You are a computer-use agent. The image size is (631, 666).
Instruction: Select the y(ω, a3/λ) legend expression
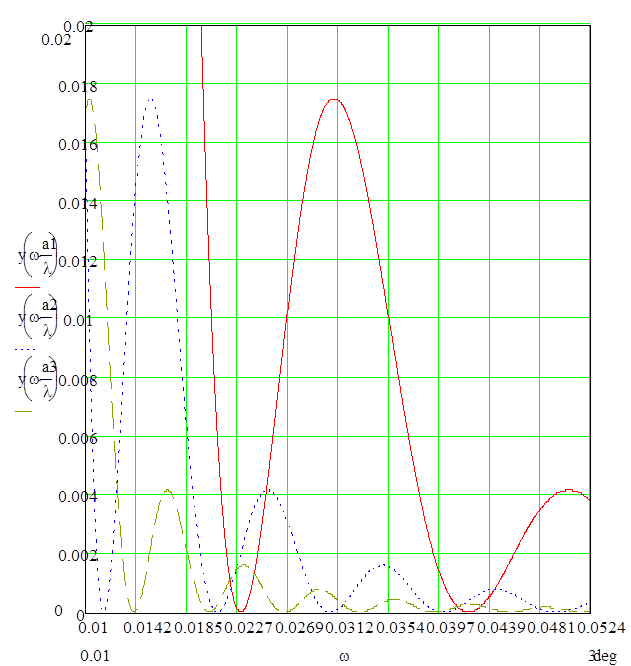coord(38,379)
